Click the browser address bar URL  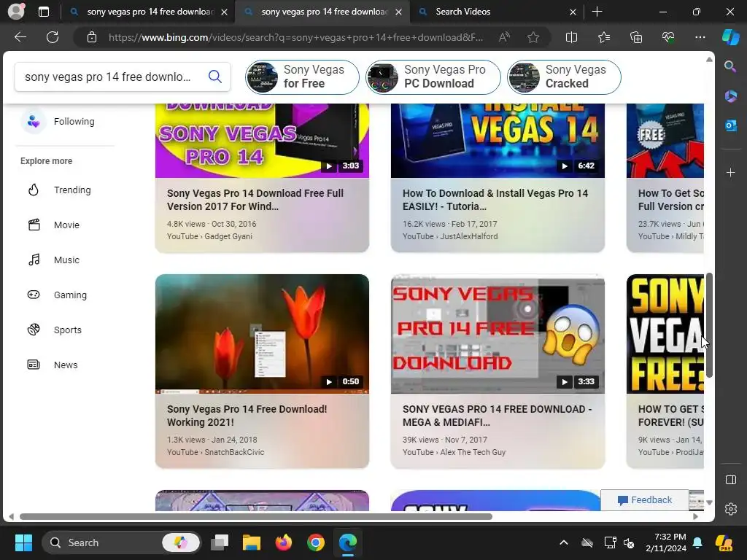[295, 37]
